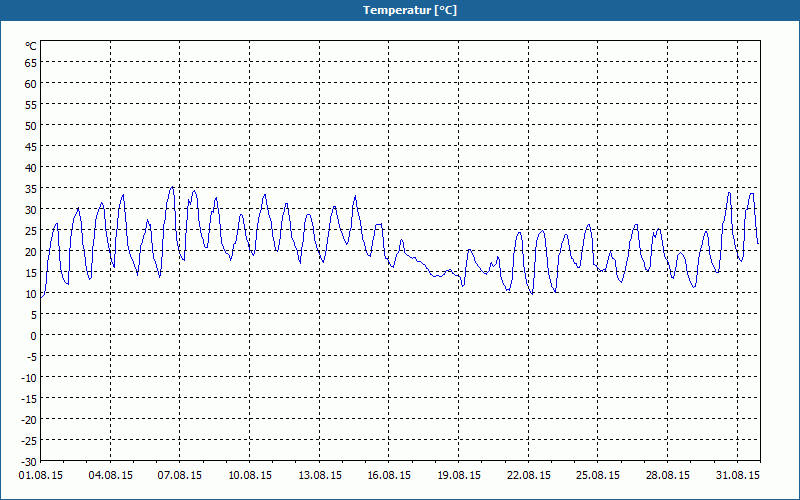
Task: Click the 35 y-axis label
Action: [x=31, y=189]
